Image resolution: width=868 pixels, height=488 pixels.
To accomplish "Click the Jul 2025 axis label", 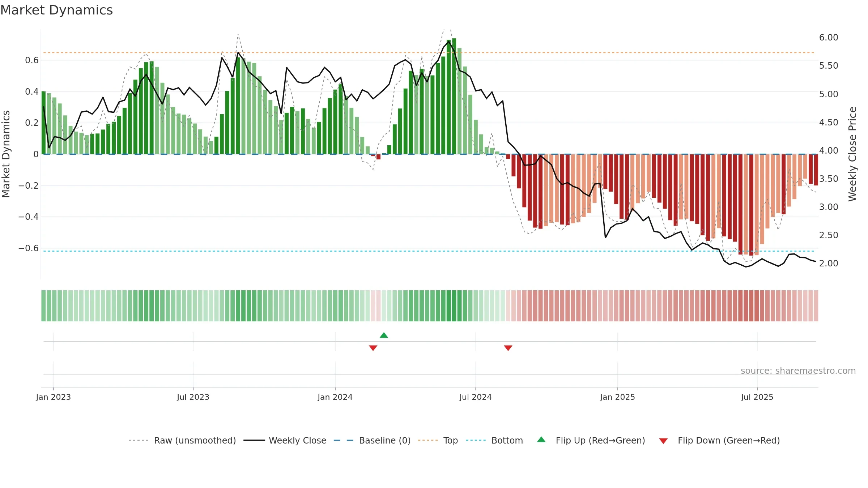I will point(757,397).
